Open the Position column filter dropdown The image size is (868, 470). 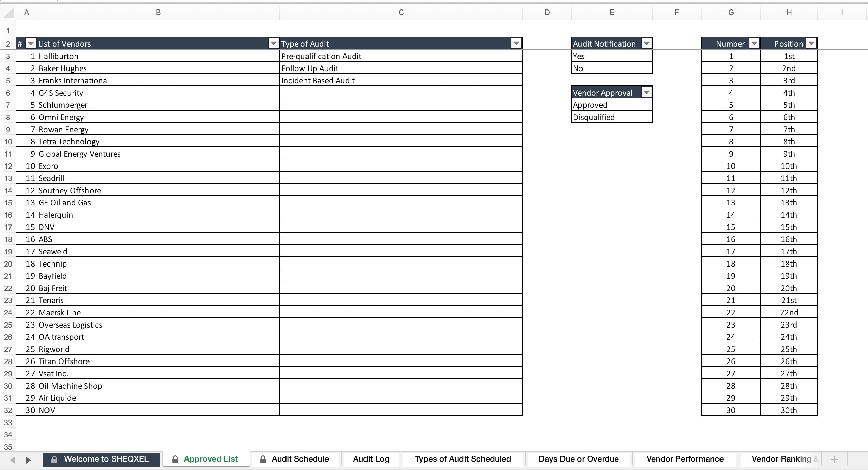[811, 43]
